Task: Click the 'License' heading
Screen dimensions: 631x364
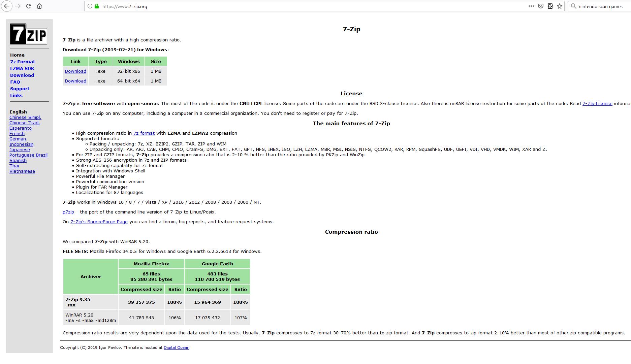Action: coord(351,93)
